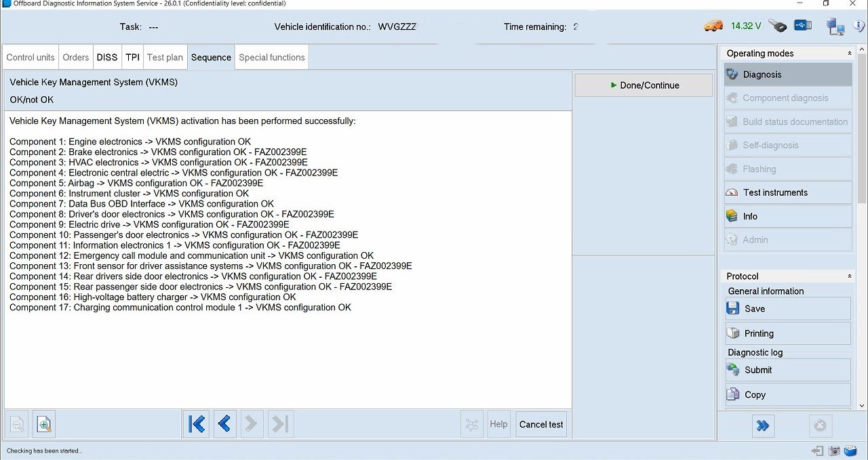The width and height of the screenshot is (868, 460).
Task: Collapse the Protocol section
Action: (850, 276)
